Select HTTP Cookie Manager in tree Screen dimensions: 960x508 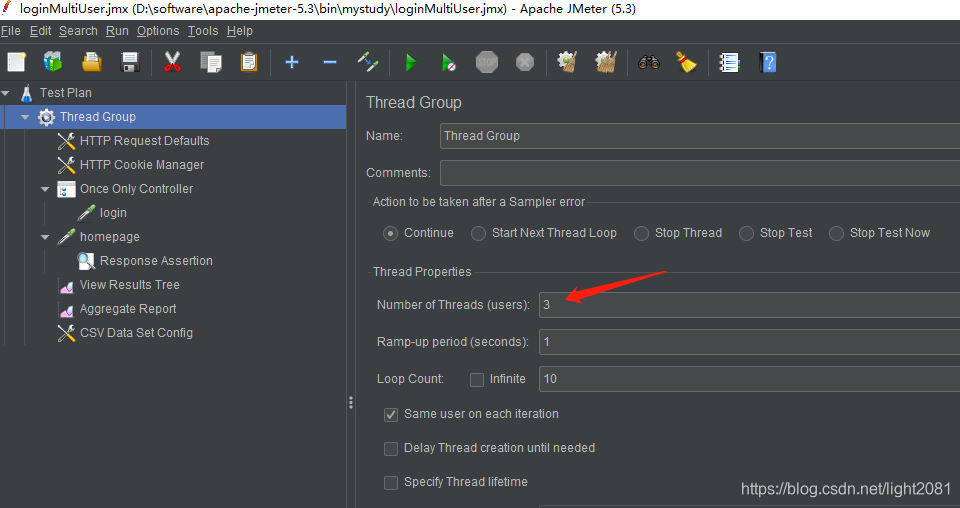click(142, 165)
